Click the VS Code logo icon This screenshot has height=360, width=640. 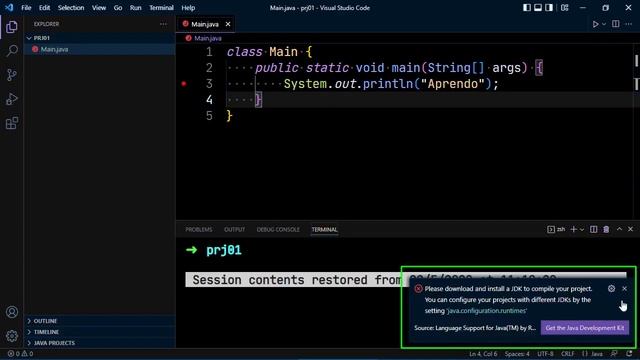(9, 8)
